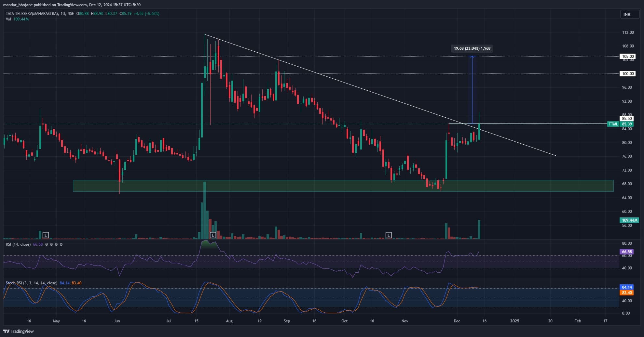The image size is (644, 337).
Task: Click the 100.00 horizontal line price label
Action: 628,74
